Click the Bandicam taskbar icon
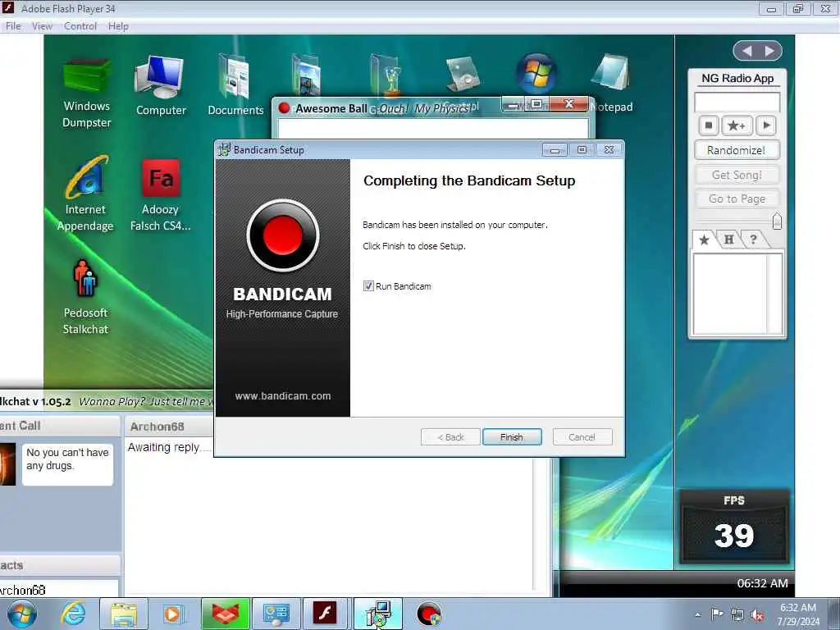840x630 pixels. 428,614
